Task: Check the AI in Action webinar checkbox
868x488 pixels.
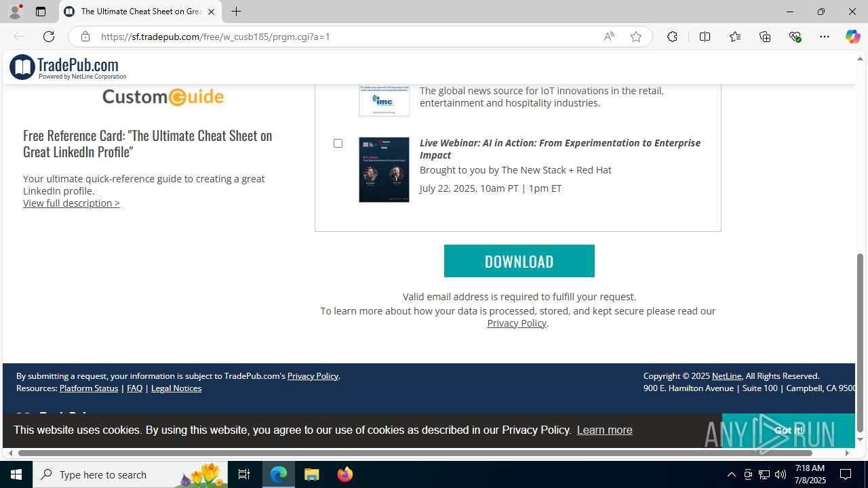Action: pos(338,143)
